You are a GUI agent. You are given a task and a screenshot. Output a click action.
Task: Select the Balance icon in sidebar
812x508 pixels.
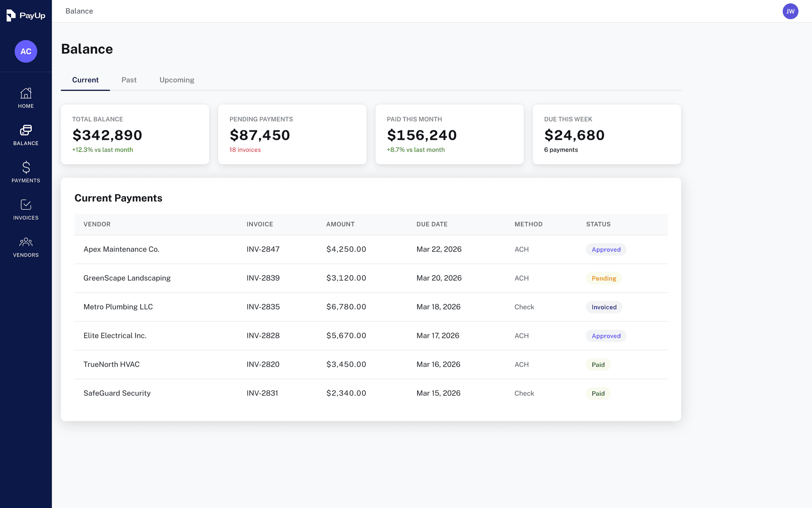pos(26,135)
